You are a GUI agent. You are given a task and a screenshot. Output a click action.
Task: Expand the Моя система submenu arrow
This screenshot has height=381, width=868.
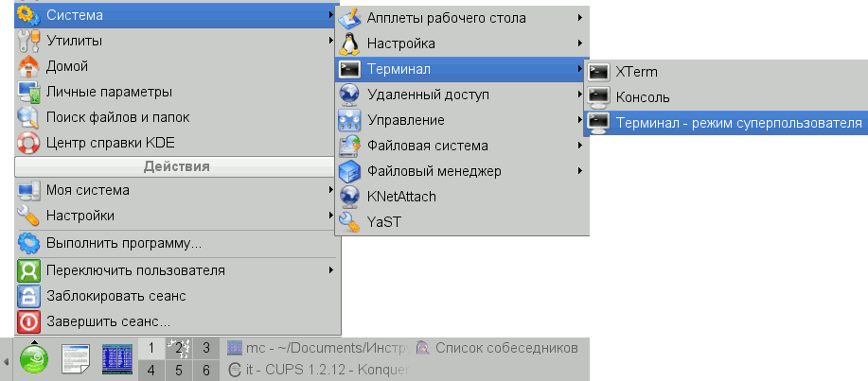point(330,190)
